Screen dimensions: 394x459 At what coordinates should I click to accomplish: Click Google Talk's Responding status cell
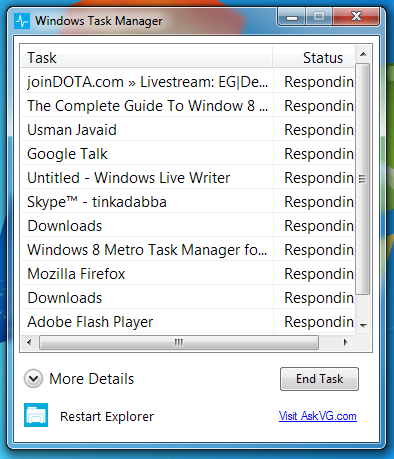click(x=314, y=154)
